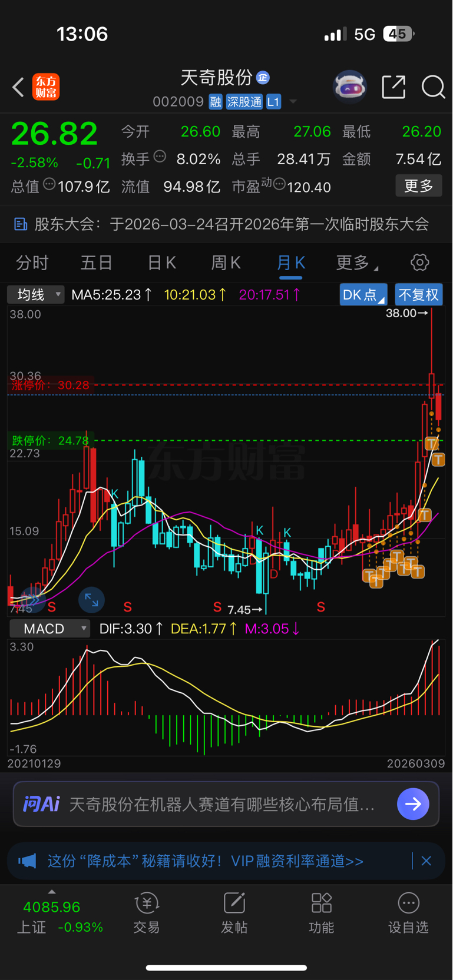Viewport: 453px width, 980px height.
Task: Tap the MA20 17.51 value
Action: pos(270,294)
